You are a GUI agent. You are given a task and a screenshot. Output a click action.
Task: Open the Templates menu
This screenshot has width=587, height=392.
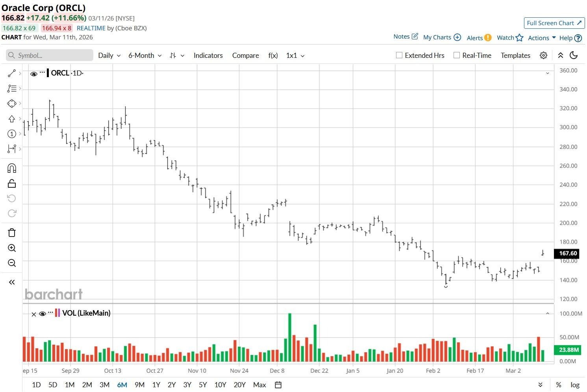pyautogui.click(x=515, y=55)
